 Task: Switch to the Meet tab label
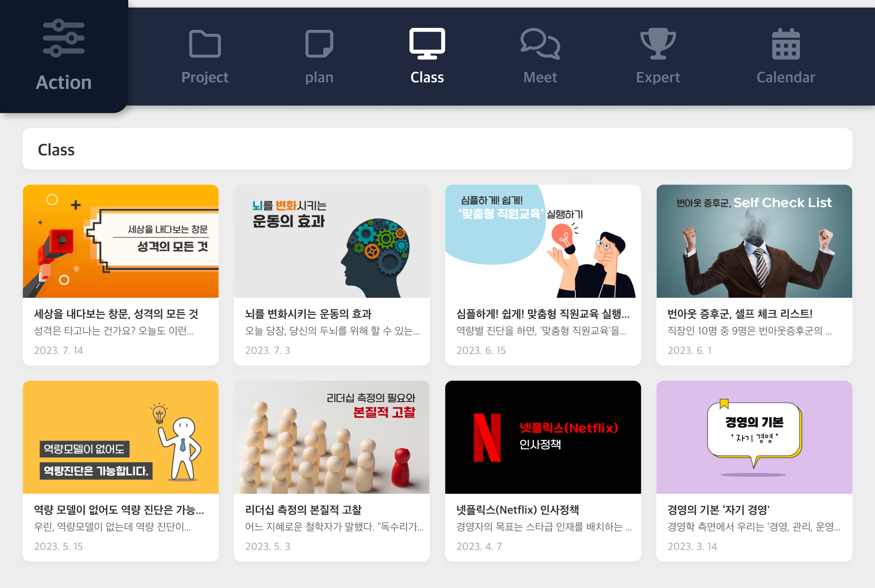(x=540, y=77)
